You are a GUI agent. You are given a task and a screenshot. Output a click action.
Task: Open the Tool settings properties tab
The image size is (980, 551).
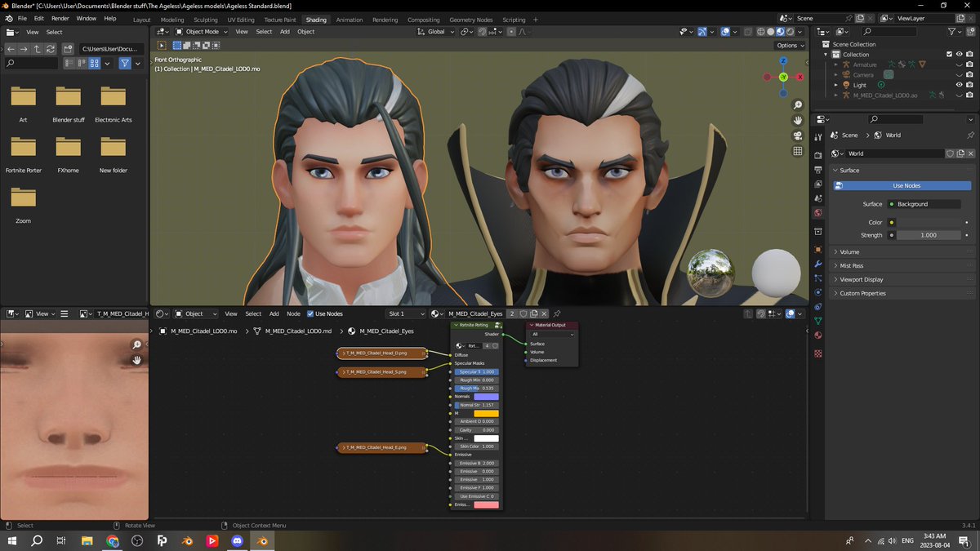tap(817, 136)
